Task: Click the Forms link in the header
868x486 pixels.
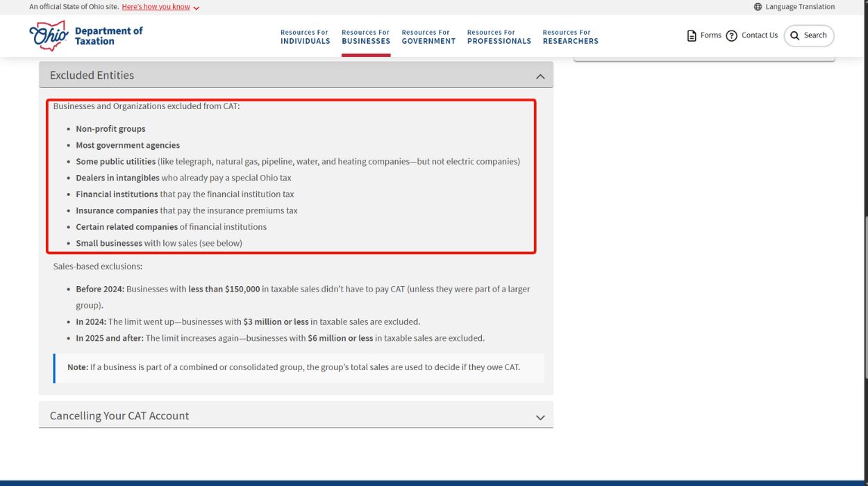Action: 711,35
